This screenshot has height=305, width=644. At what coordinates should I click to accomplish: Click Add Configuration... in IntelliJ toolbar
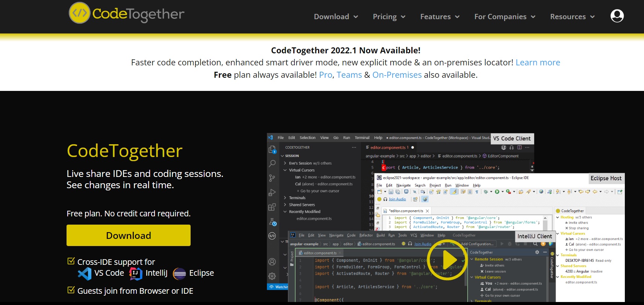[477, 244]
